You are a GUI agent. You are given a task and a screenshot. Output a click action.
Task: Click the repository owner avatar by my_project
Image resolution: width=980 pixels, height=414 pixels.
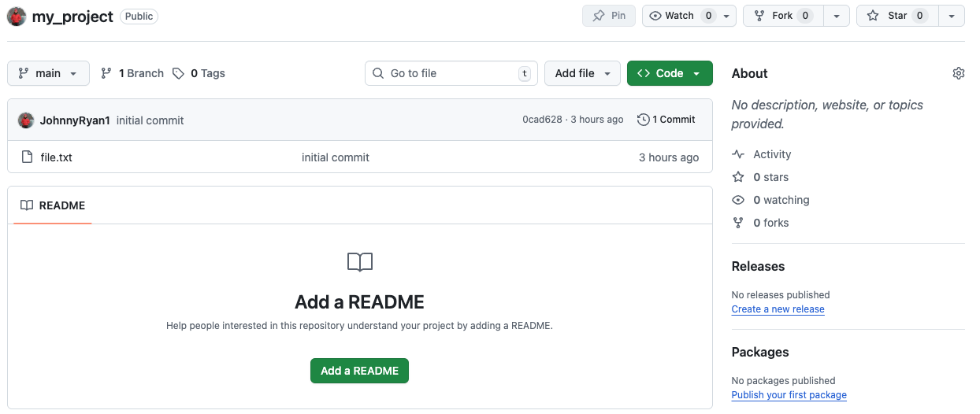pos(17,16)
